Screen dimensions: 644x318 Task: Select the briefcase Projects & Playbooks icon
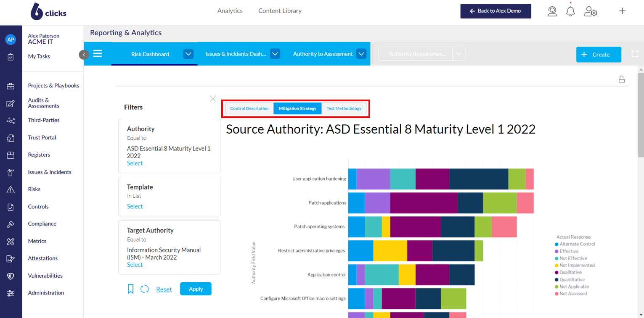click(11, 86)
